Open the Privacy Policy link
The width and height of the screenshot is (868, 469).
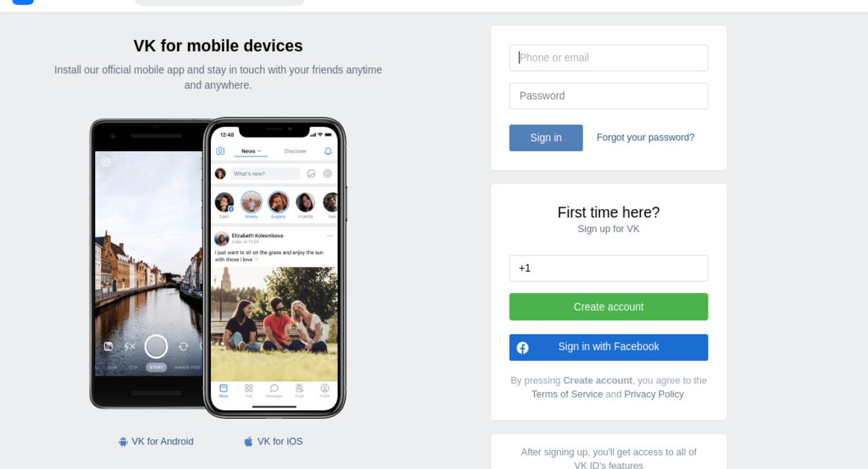[x=654, y=394]
